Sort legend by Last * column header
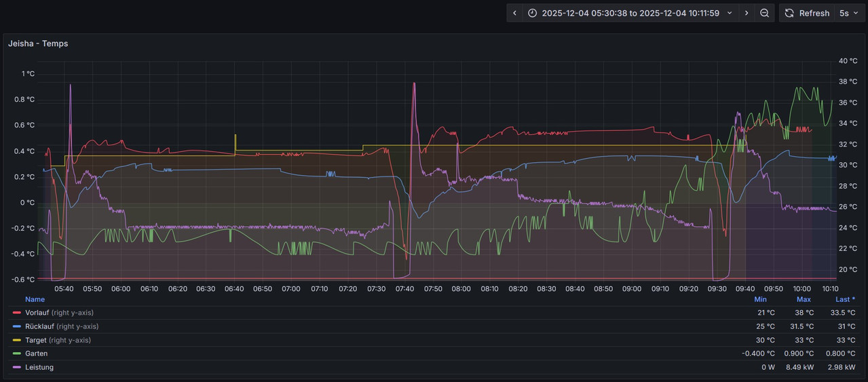868x382 pixels. [845, 299]
